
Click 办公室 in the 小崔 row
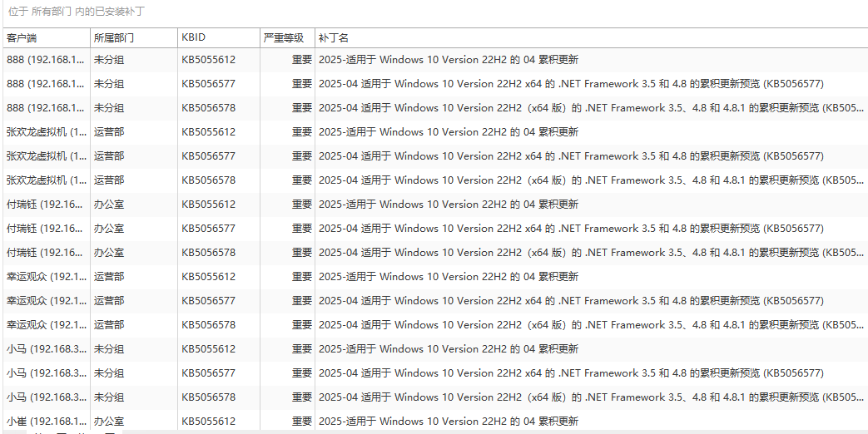(108, 422)
